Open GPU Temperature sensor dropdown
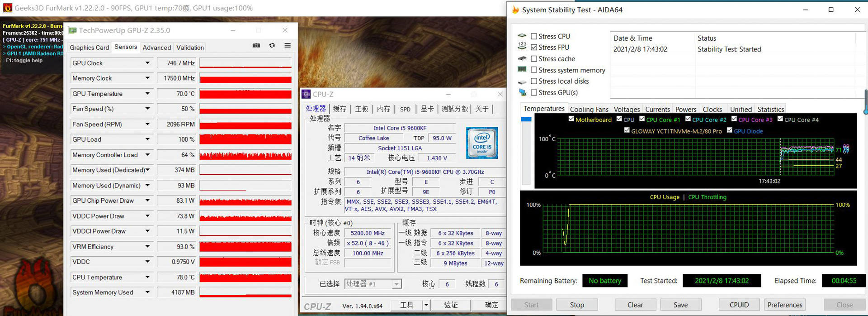 click(x=147, y=93)
